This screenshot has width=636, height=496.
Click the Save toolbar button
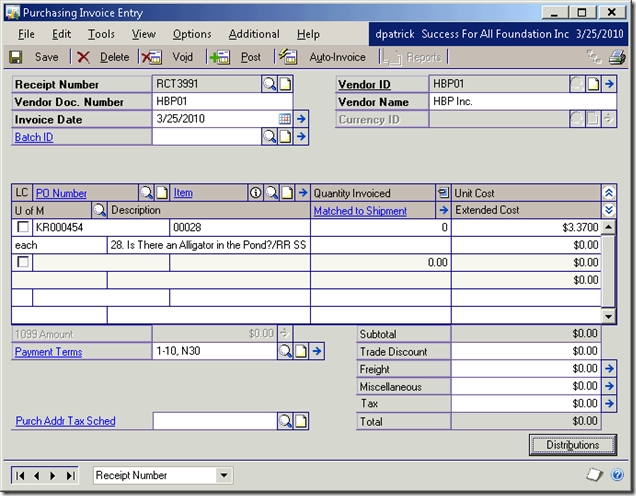[35, 57]
